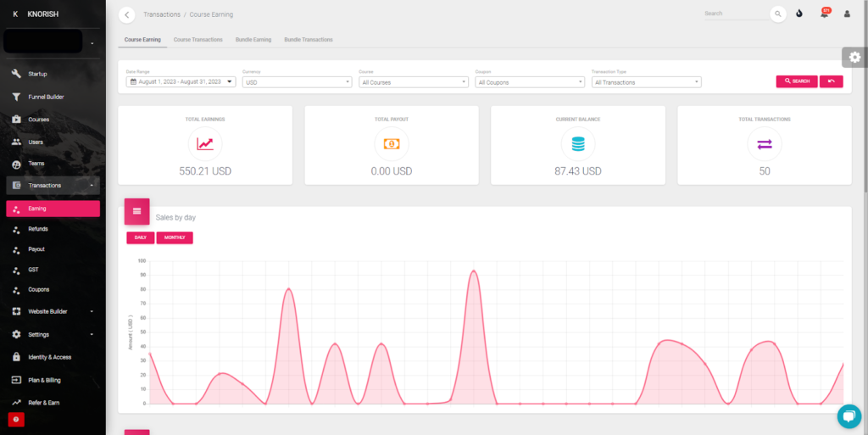The height and width of the screenshot is (435, 868).
Task: Click the back arrow beside the Transactions breadcrumb
Action: tap(127, 14)
